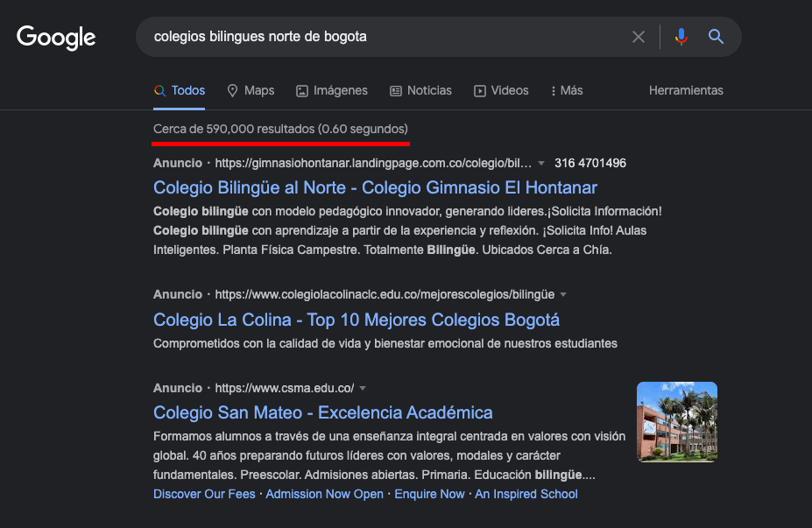812x528 pixels.
Task: Clear the search query with the X icon
Action: (x=639, y=37)
